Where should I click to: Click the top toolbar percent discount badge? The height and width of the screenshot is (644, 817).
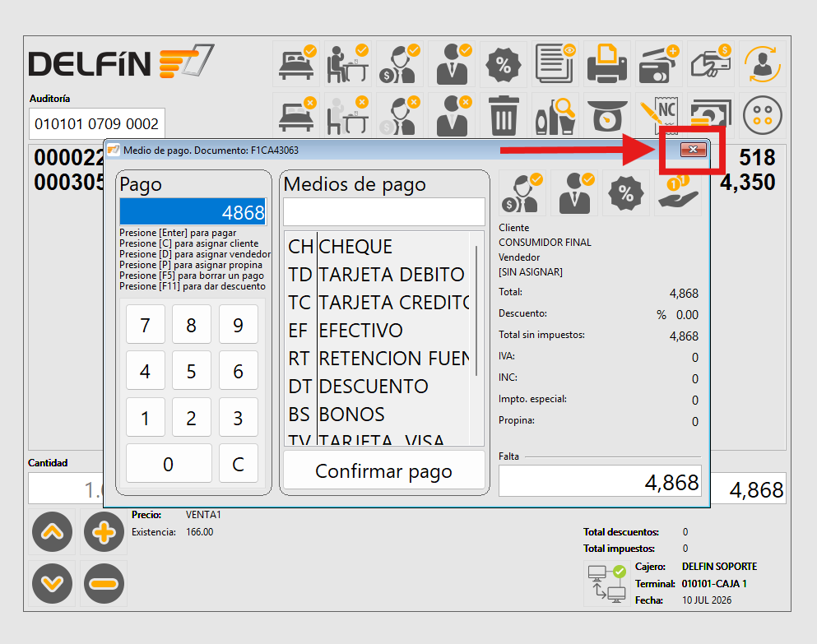point(504,64)
